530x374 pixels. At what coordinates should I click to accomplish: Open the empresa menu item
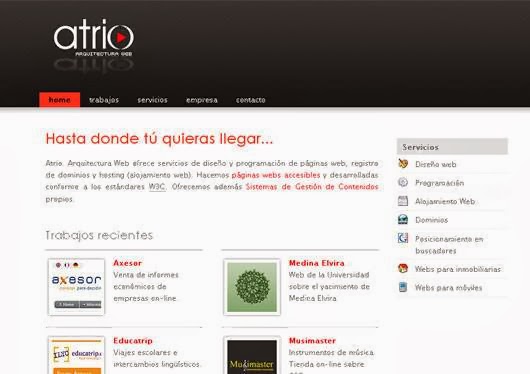202,100
